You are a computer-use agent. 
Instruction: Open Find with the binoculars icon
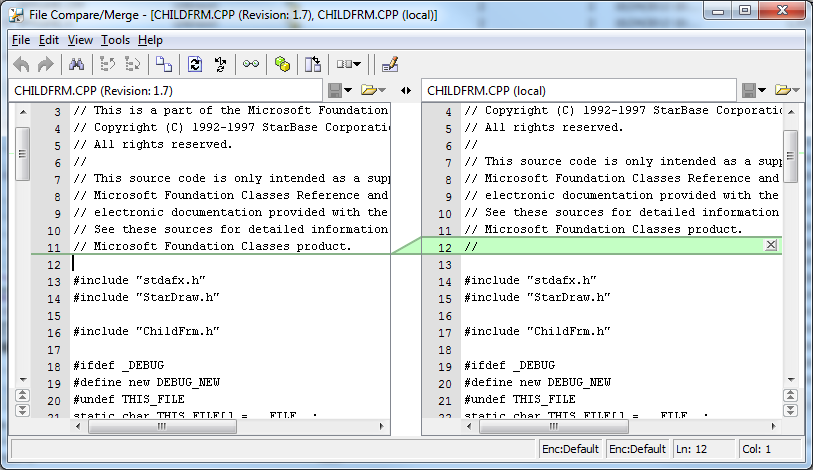[x=76, y=64]
